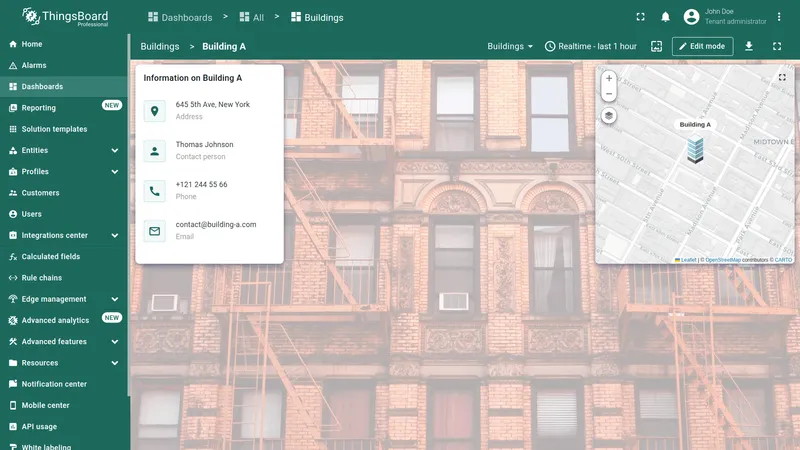Click the All breadcrumb link

[252, 17]
